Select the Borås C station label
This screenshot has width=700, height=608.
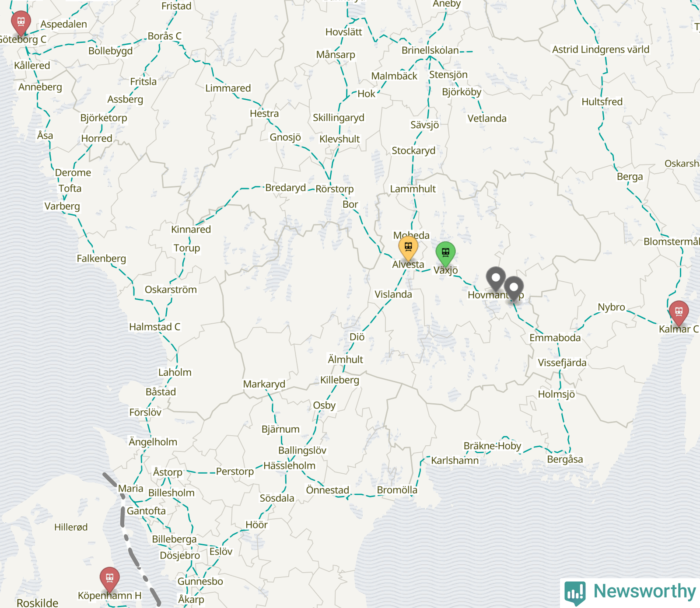click(x=164, y=36)
